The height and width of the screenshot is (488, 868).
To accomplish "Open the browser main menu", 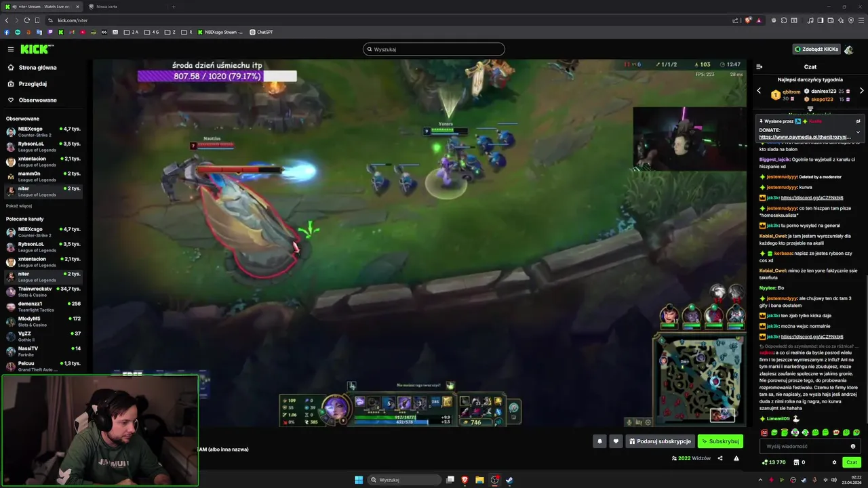I will point(861,20).
